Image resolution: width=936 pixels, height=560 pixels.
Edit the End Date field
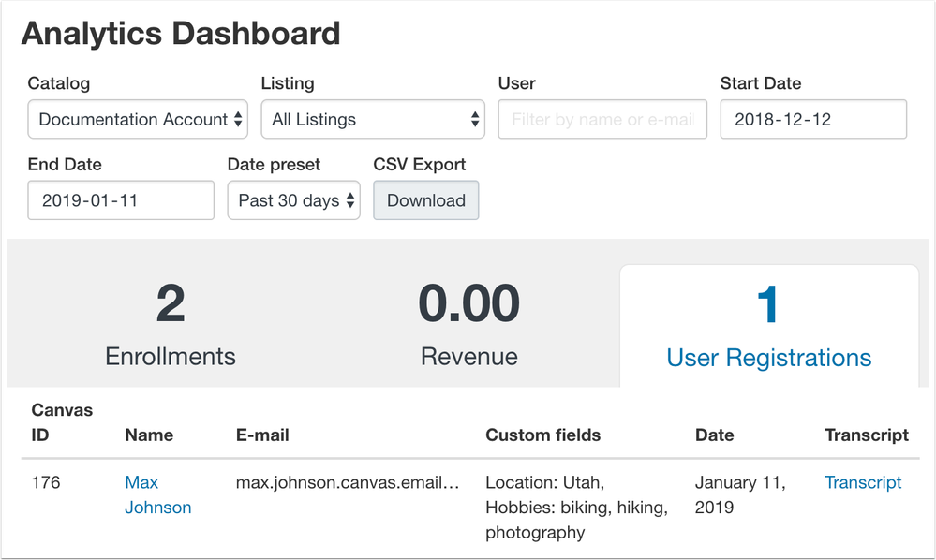[x=120, y=199]
